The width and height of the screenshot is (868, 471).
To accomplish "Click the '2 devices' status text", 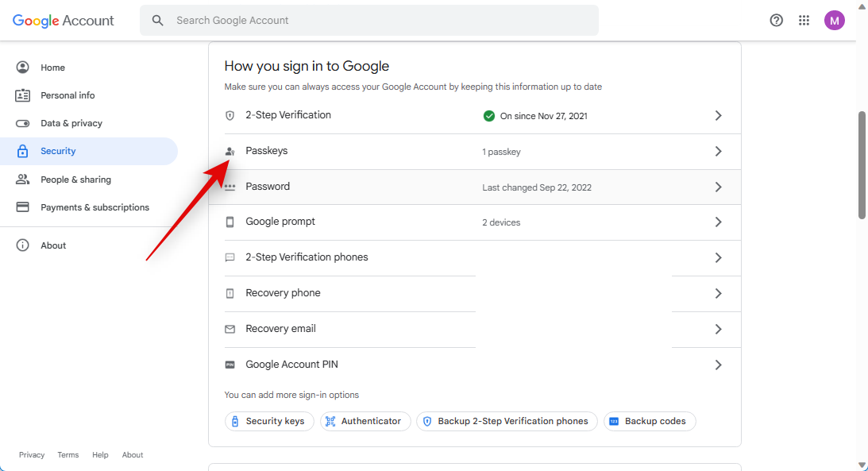I will click(501, 222).
